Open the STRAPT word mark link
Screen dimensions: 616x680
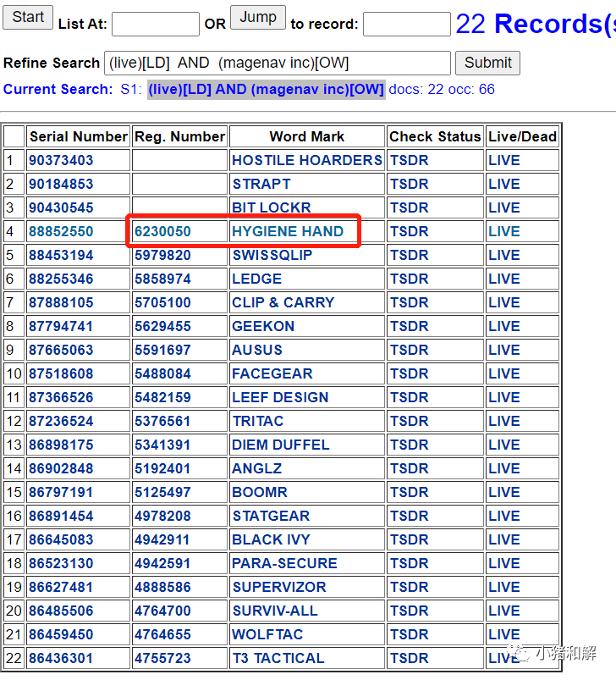pyautogui.click(x=261, y=184)
